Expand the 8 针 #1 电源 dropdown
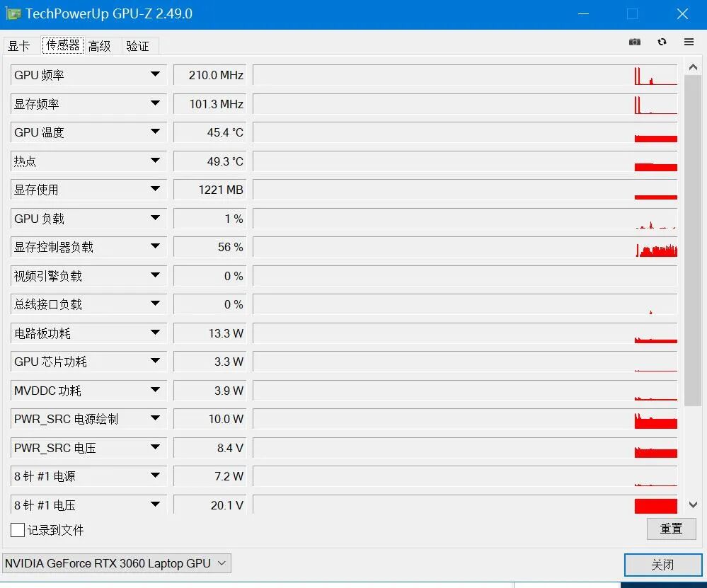 tap(155, 475)
